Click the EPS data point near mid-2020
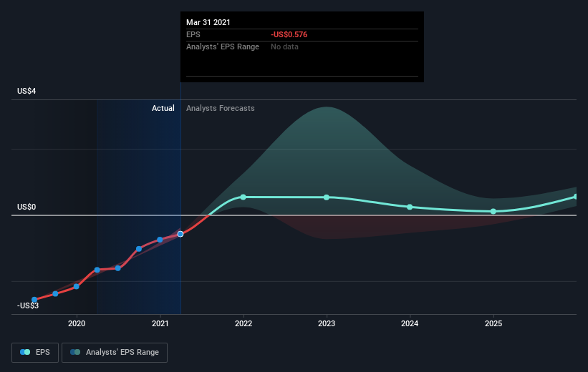The image size is (588, 372). pyautogui.click(x=117, y=268)
